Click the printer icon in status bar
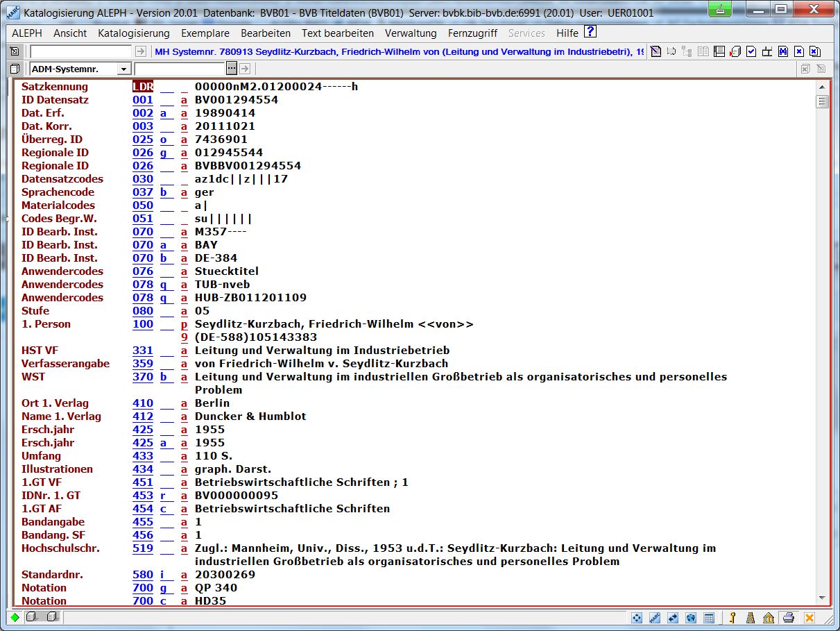840x631 pixels. (789, 618)
